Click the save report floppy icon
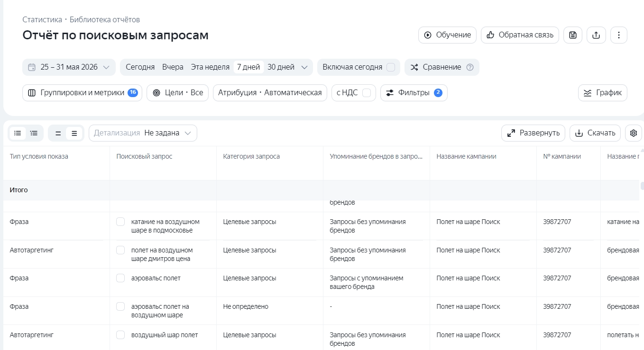The width and height of the screenshot is (644, 350). [x=572, y=35]
